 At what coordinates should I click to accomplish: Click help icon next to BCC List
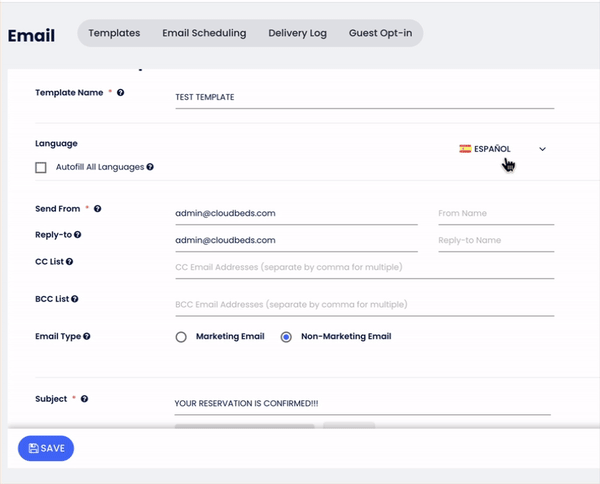75,299
